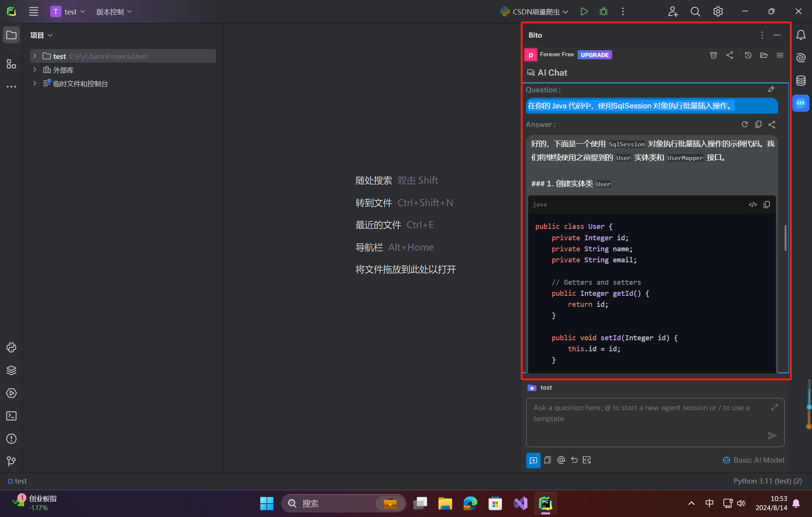The width and height of the screenshot is (812, 517).
Task: Click the green Debug bug icon
Action: point(603,11)
